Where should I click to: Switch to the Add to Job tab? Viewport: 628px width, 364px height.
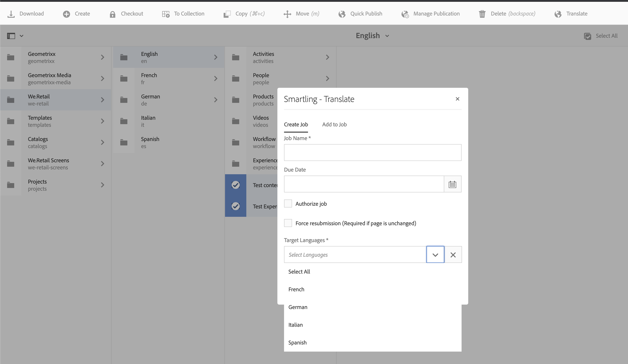pyautogui.click(x=334, y=125)
